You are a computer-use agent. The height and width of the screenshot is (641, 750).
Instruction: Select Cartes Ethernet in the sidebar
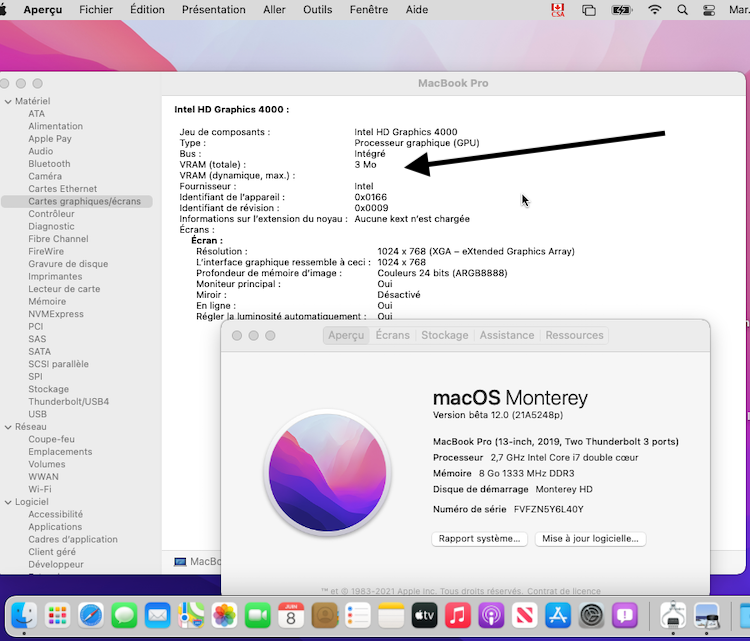pos(63,189)
